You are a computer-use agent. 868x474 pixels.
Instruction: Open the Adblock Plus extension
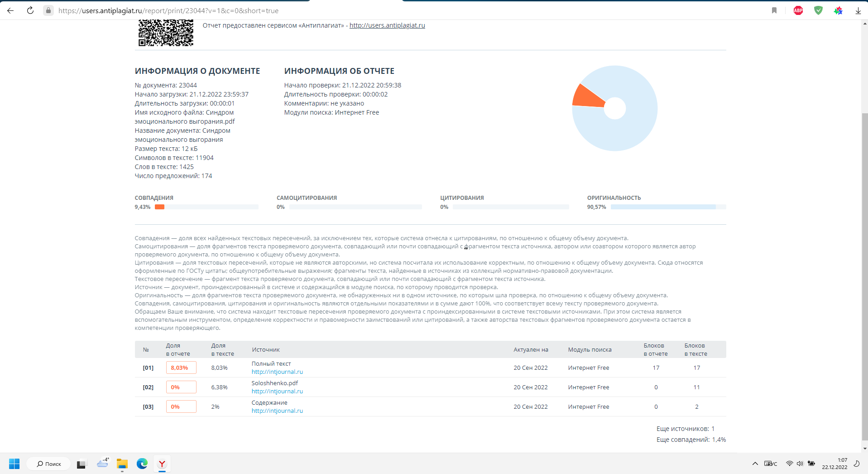click(x=798, y=10)
